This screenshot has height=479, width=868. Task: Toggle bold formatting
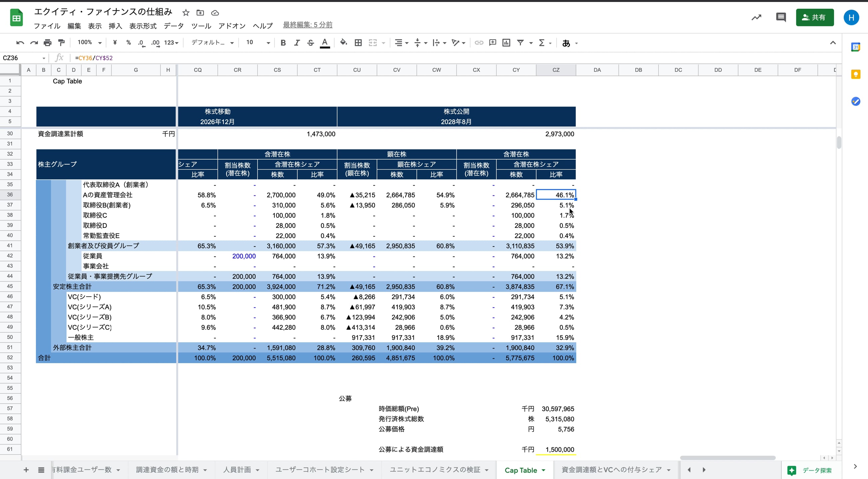(283, 43)
